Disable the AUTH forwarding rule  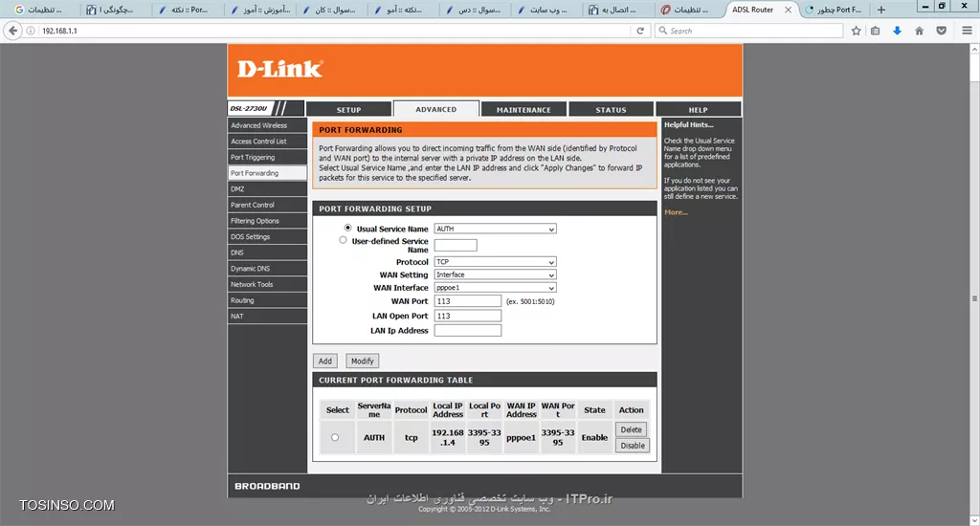(633, 446)
